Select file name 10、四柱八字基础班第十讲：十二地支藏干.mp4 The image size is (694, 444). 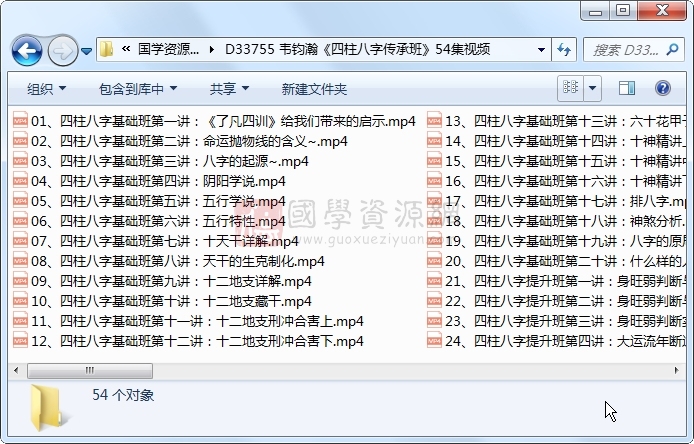[x=171, y=301]
